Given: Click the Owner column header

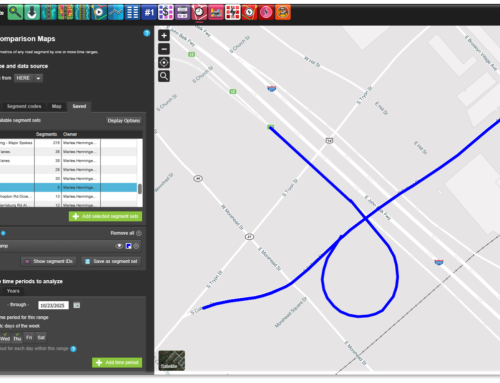Looking at the screenshot, I should (70, 134).
